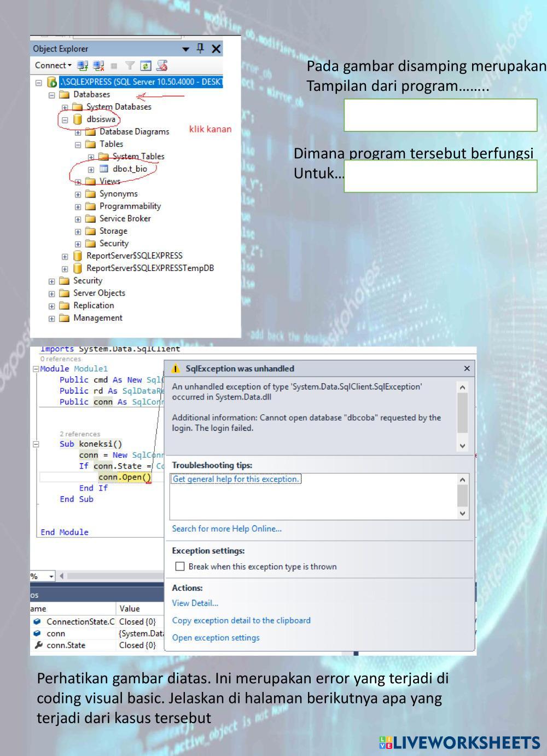The width and height of the screenshot is (547, 756).
Task: Select the Security folder under dbsiswa
Action: coord(113,244)
